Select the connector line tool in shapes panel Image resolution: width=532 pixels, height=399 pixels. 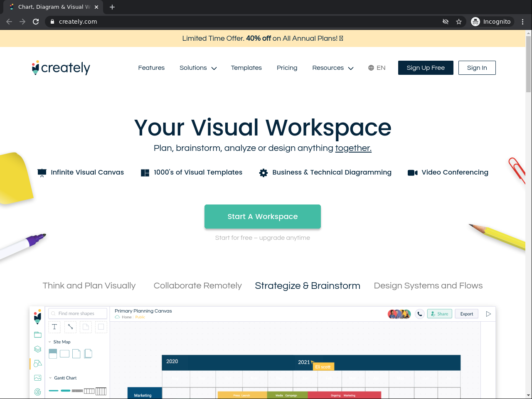pos(70,327)
